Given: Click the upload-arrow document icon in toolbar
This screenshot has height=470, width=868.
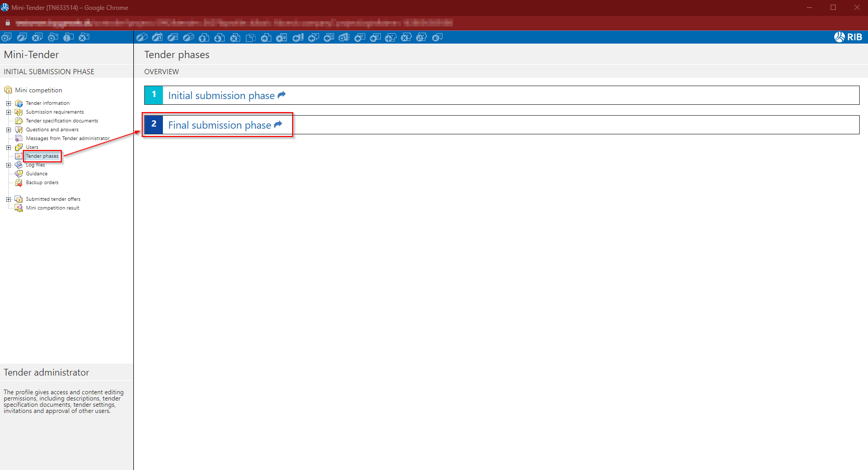Looking at the screenshot, I should click(x=204, y=37).
